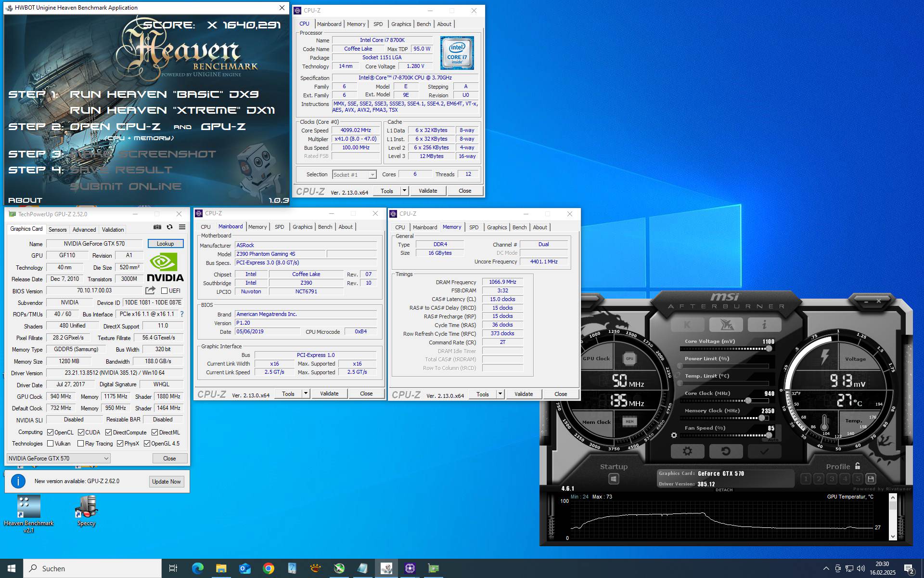This screenshot has height=578, width=924.
Task: Toggle the OpenCL checkbox
Action: (50, 432)
